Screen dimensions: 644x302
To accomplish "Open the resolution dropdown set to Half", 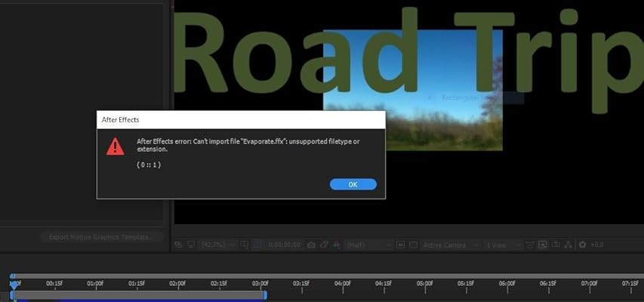I will pos(369,245).
